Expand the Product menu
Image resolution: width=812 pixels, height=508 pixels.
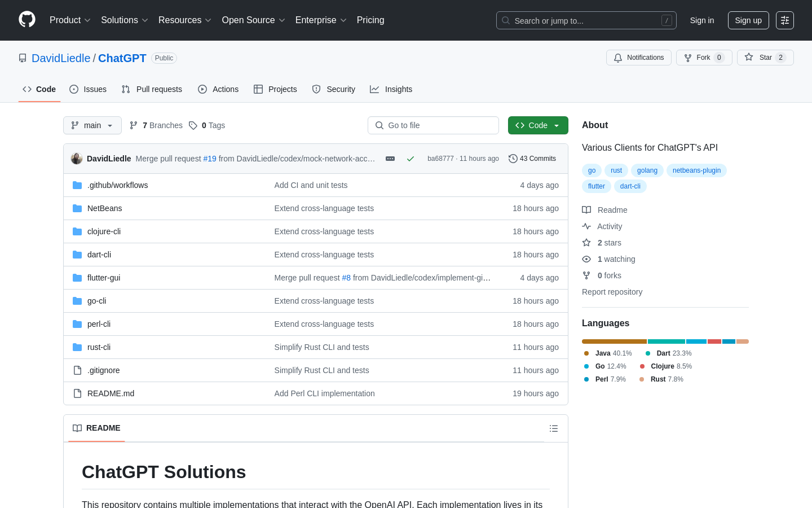[x=70, y=20]
